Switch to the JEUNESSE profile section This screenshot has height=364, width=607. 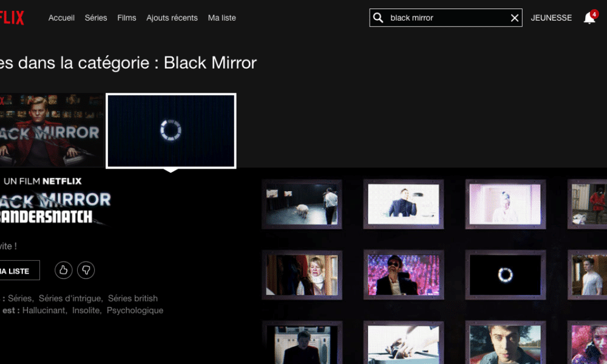[x=551, y=18]
